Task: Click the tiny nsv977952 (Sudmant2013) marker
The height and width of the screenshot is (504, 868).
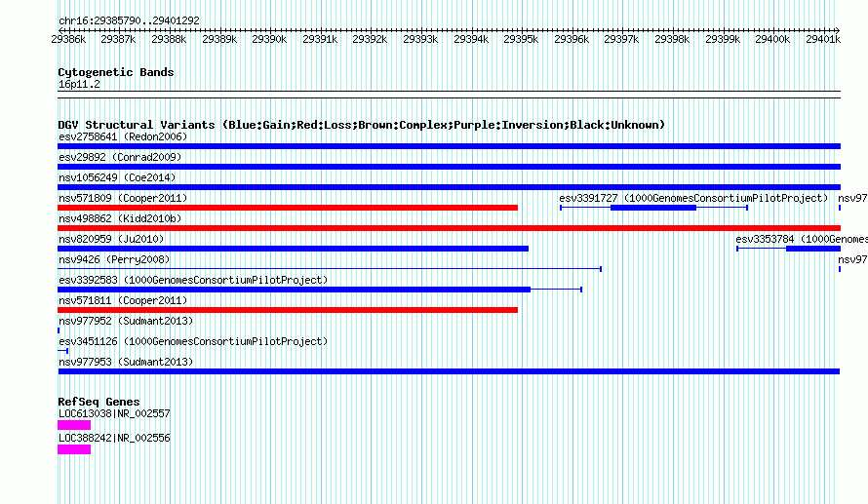Action: (x=59, y=330)
